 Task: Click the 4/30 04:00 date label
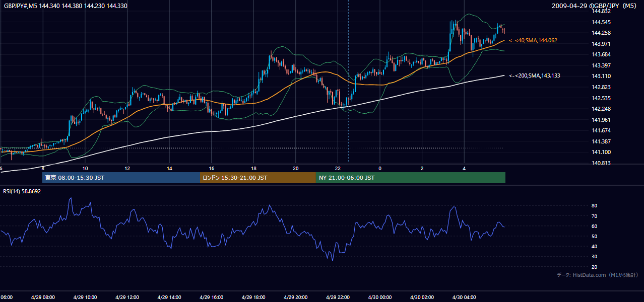click(464, 297)
